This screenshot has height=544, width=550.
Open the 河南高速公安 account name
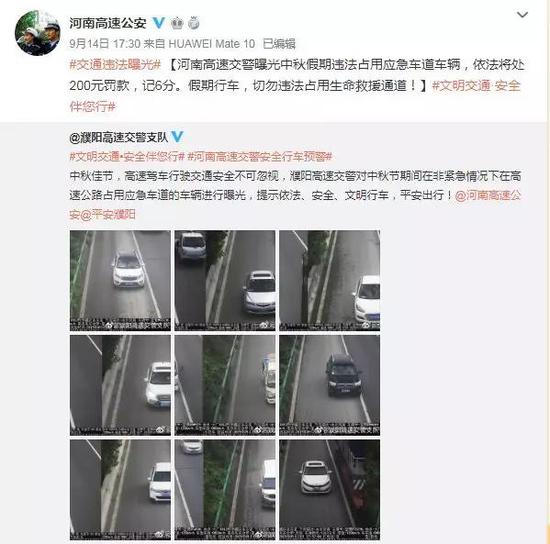pos(108,23)
